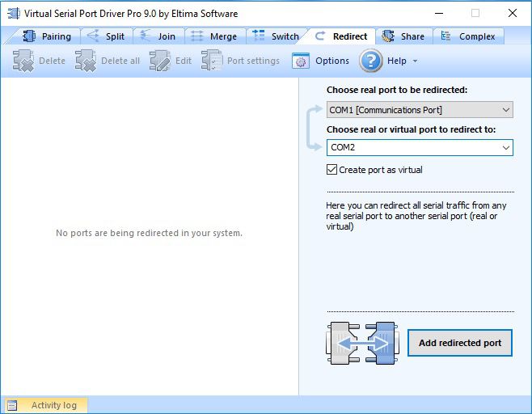Click the Join tab icon

pos(146,36)
